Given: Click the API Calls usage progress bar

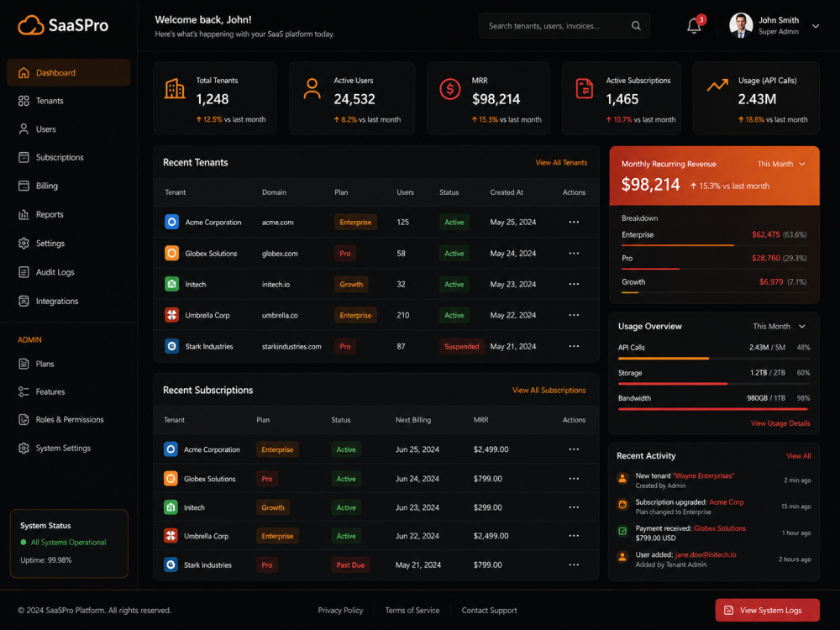Looking at the screenshot, I should pos(713,359).
